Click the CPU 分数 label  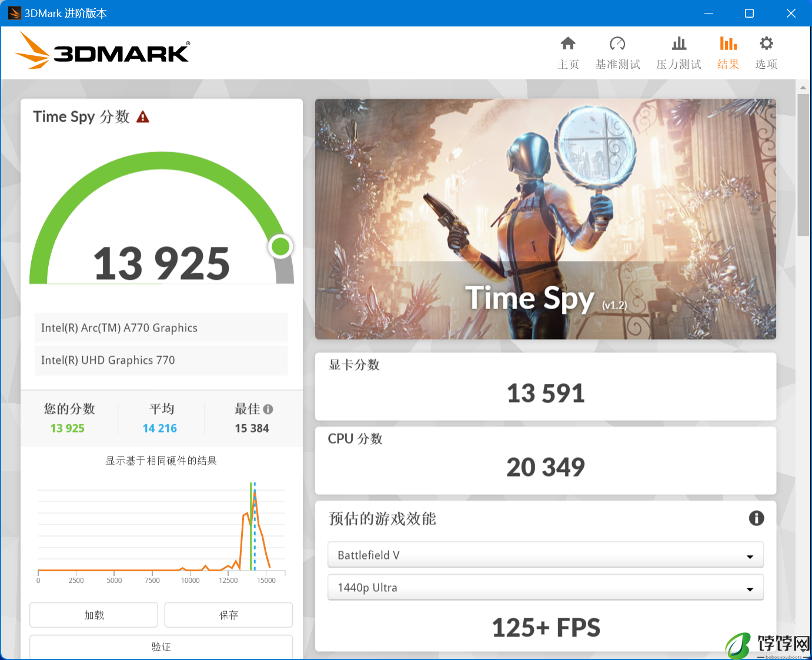pos(355,439)
